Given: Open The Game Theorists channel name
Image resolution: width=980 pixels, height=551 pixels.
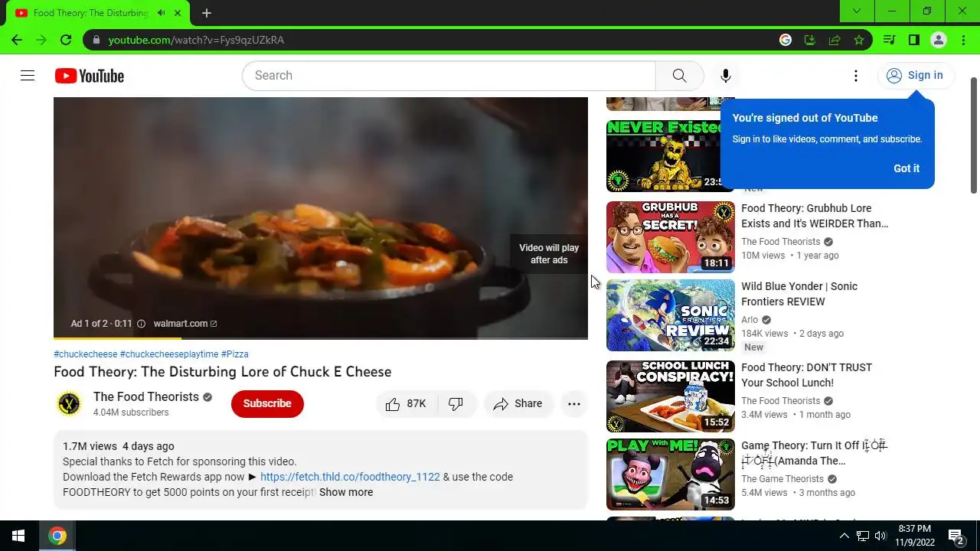Looking at the screenshot, I should [x=782, y=479].
